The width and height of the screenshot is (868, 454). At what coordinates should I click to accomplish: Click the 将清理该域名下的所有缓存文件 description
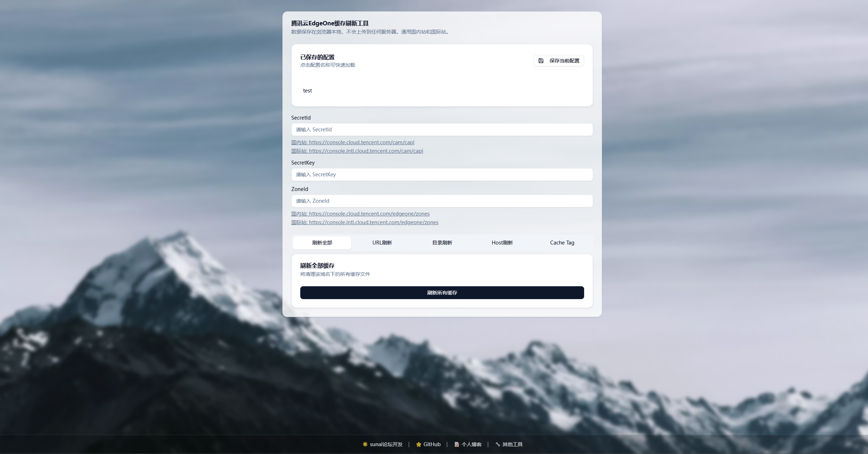coord(335,274)
